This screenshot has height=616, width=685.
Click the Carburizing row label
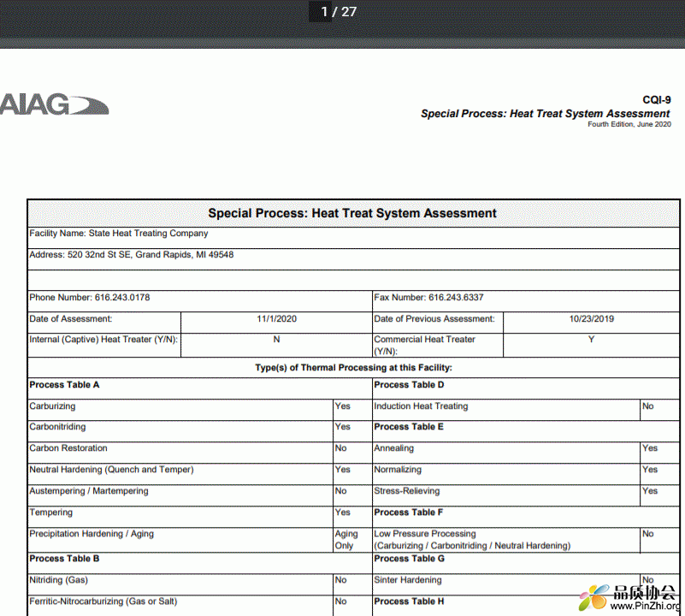[52, 406]
